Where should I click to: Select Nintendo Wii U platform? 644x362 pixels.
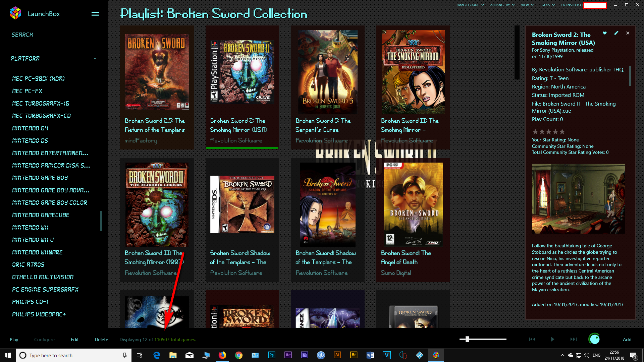click(33, 240)
